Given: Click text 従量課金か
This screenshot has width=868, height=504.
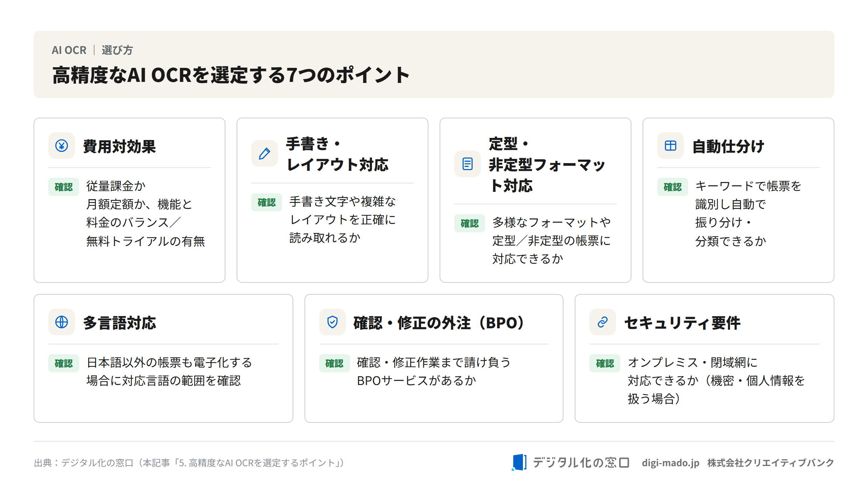Looking at the screenshot, I should pos(116,186).
